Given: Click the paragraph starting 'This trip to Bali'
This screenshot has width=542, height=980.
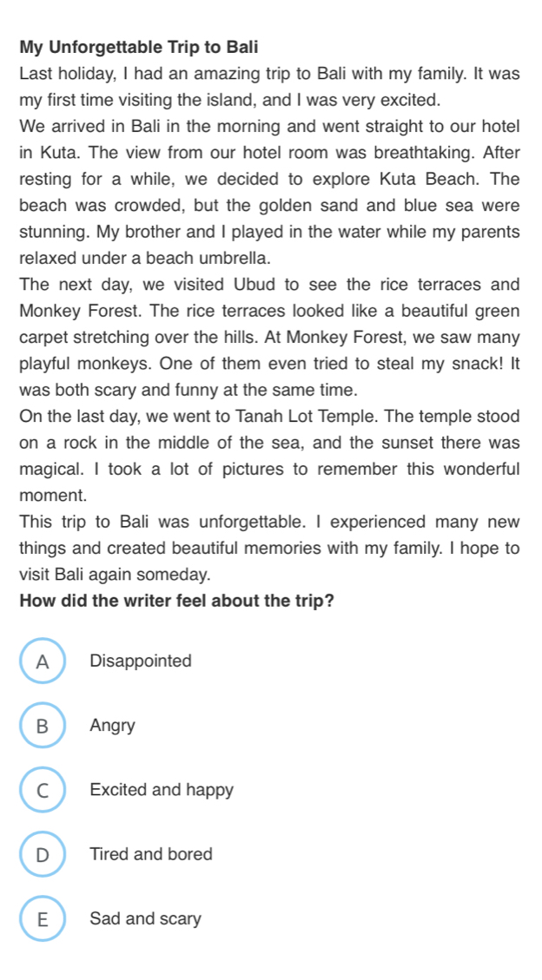Looking at the screenshot, I should [x=269, y=548].
